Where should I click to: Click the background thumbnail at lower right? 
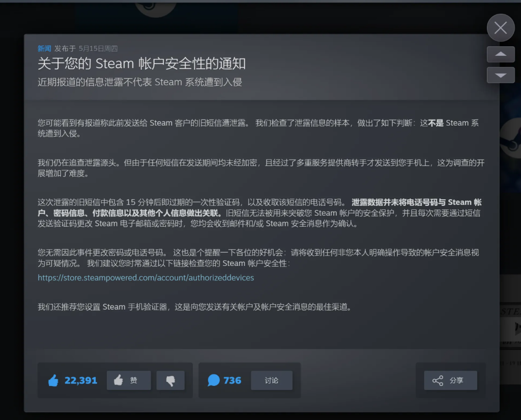[x=510, y=325]
